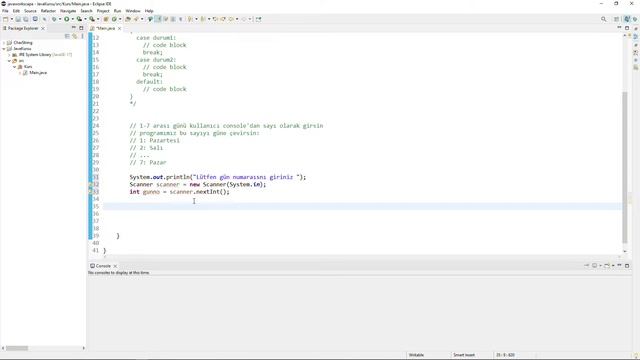Viewport: 640px width, 360px height.
Task: Open the Navigate menu
Action: pyautogui.click(x=68, y=11)
